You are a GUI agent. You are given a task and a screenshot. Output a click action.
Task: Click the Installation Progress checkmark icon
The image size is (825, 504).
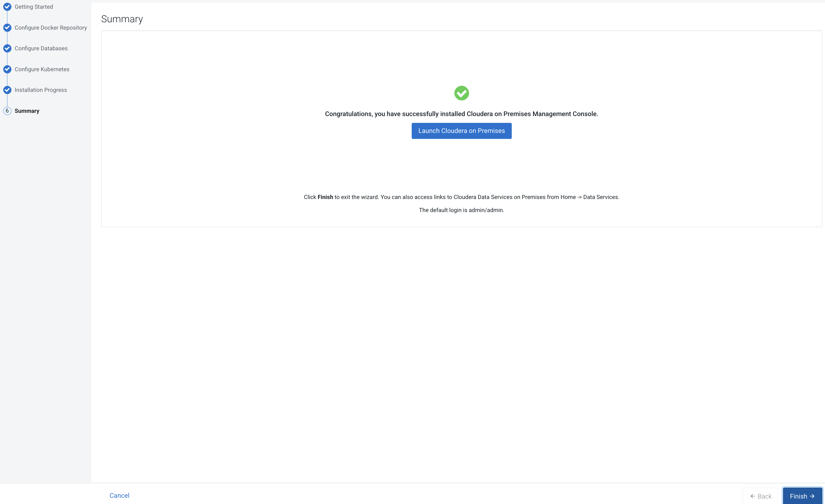(x=7, y=90)
